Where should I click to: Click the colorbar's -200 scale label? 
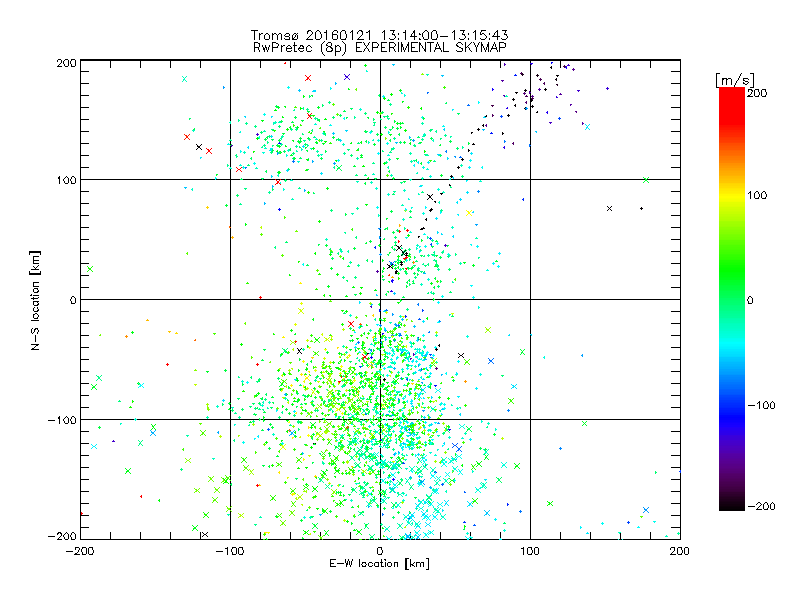(761, 506)
